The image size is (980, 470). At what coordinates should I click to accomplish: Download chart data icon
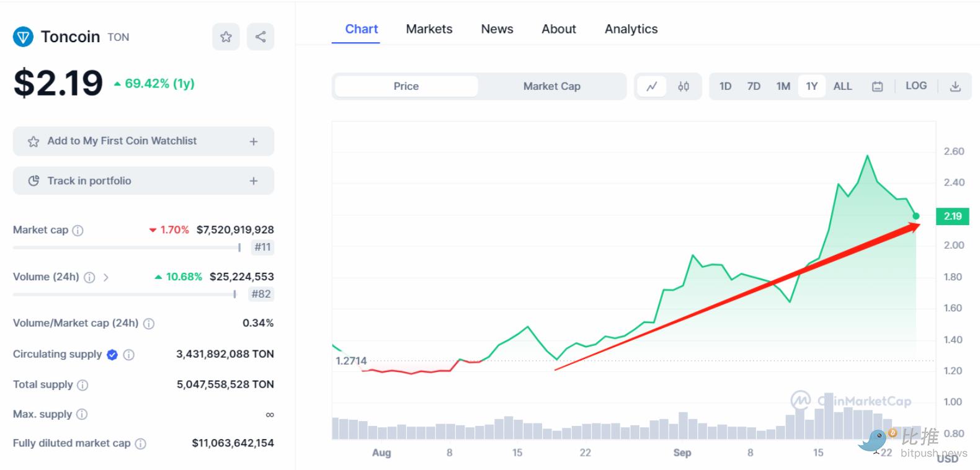pyautogui.click(x=955, y=87)
